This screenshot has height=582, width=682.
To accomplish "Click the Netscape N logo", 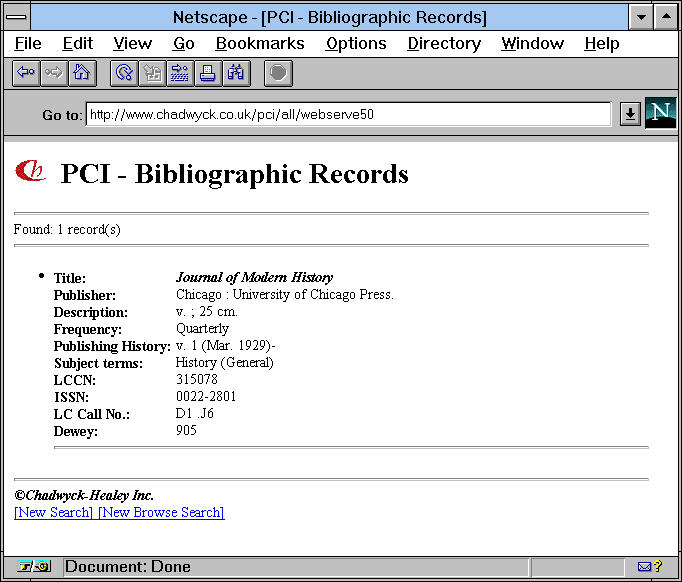I will click(x=660, y=113).
